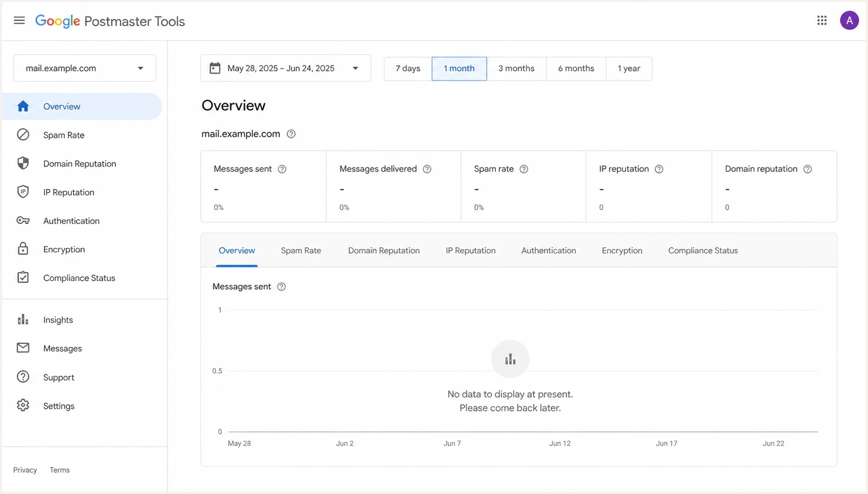Click the Google Postmaster Tools logo
The height and width of the screenshot is (494, 868).
[110, 21]
